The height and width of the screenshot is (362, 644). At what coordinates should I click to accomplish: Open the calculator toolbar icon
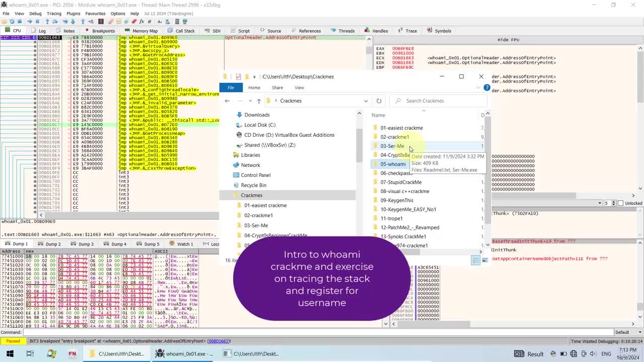pos(177,22)
